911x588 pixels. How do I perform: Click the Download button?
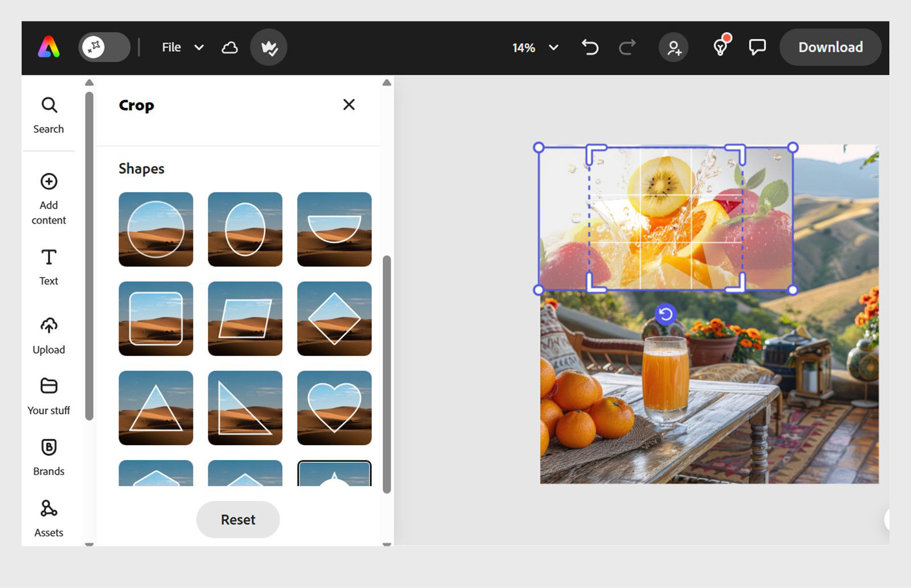tap(830, 47)
